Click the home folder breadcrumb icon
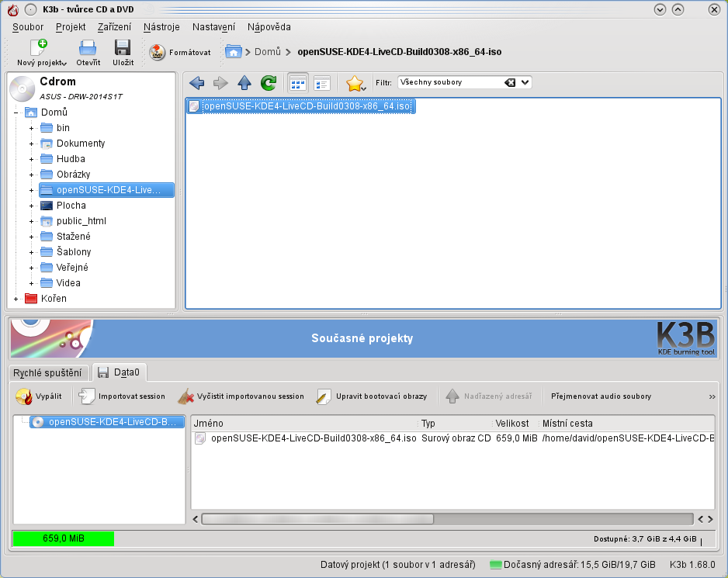The width and height of the screenshot is (728, 578). click(233, 51)
